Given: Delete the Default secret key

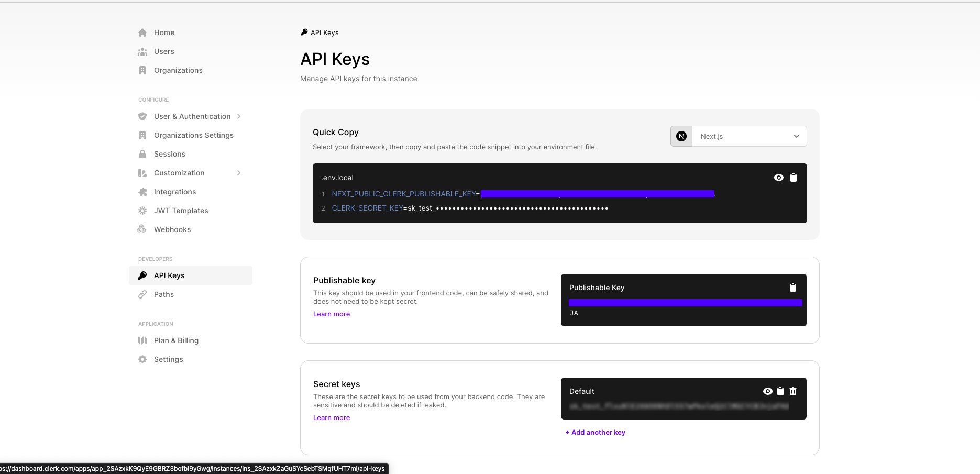Looking at the screenshot, I should coord(793,391).
